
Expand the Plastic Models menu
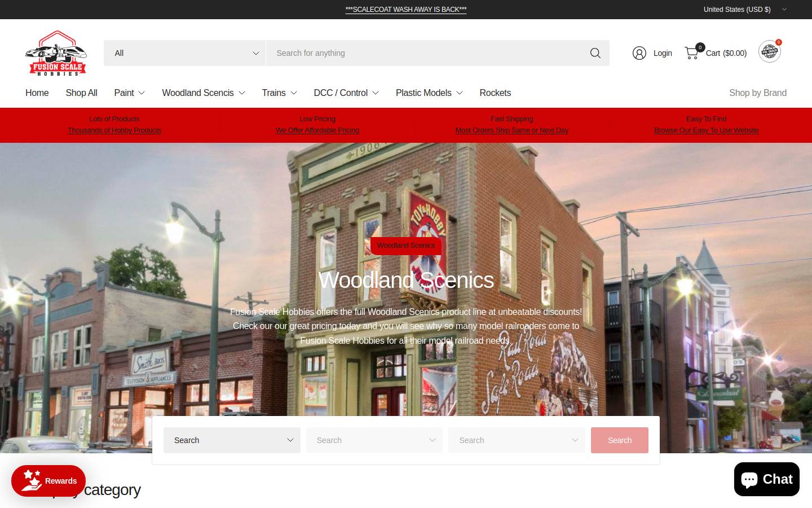(429, 93)
